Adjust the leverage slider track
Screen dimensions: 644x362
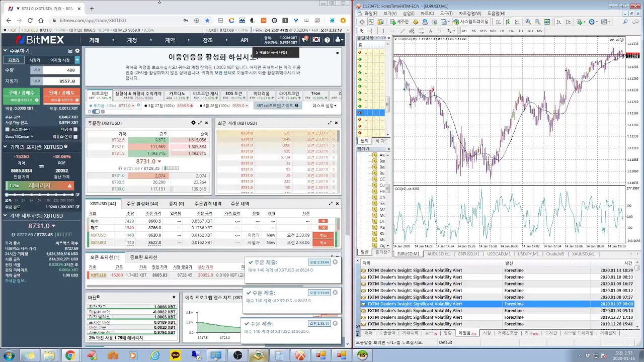[39, 195]
